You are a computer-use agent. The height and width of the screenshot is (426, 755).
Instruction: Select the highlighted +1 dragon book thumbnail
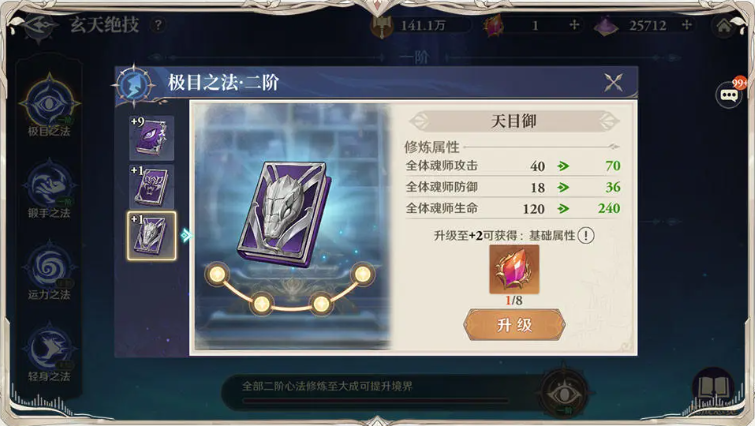coord(151,236)
